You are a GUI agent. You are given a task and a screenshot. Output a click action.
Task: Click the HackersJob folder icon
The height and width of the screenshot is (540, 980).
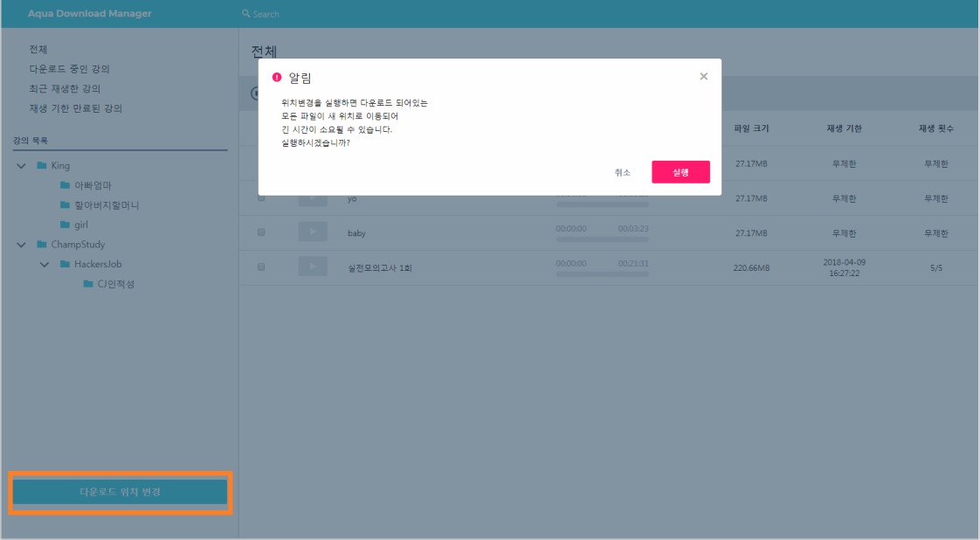65,265
